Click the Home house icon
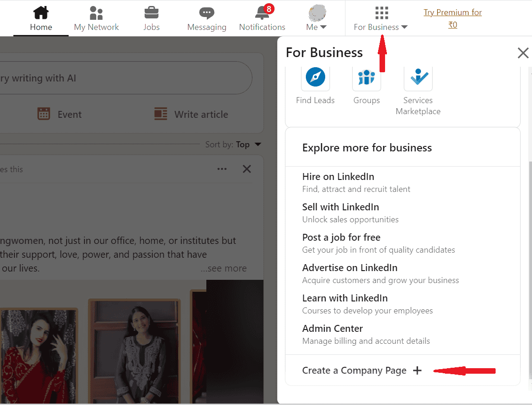The image size is (532, 405). tap(41, 12)
